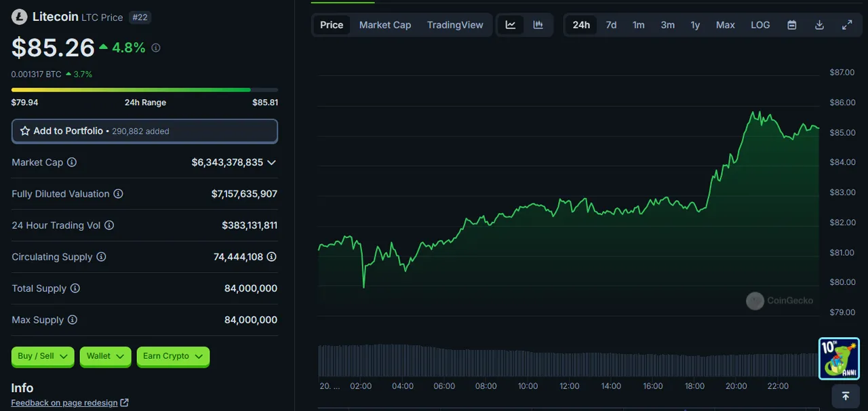This screenshot has width=868, height=411.
Task: Click the star icon in Add to Portfolio
Action: (25, 131)
